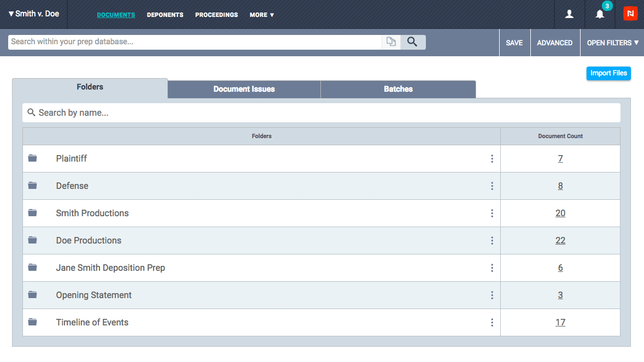Select the Opening Statement folder name
Viewport: 644px width, 362px height.
[x=93, y=295]
